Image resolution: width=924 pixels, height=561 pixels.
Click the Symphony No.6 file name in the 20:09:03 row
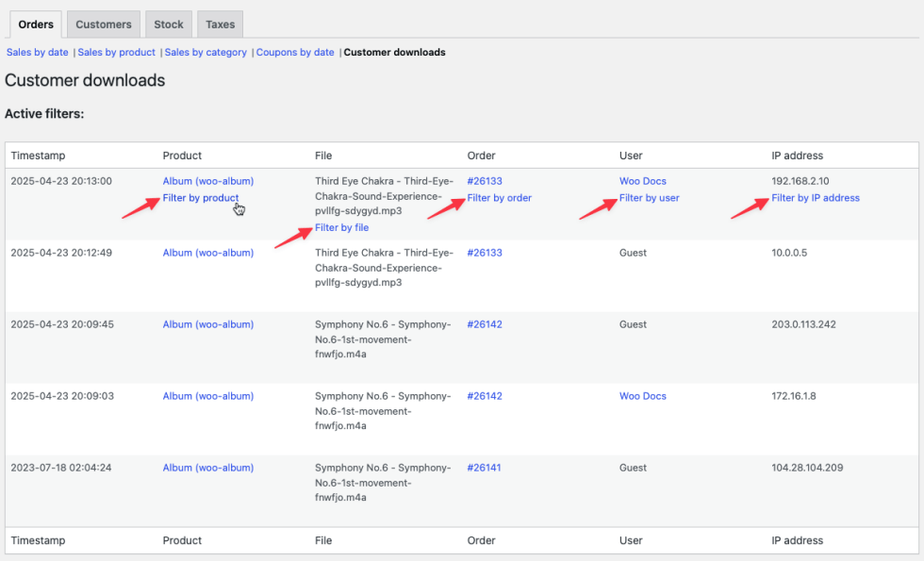point(383,411)
